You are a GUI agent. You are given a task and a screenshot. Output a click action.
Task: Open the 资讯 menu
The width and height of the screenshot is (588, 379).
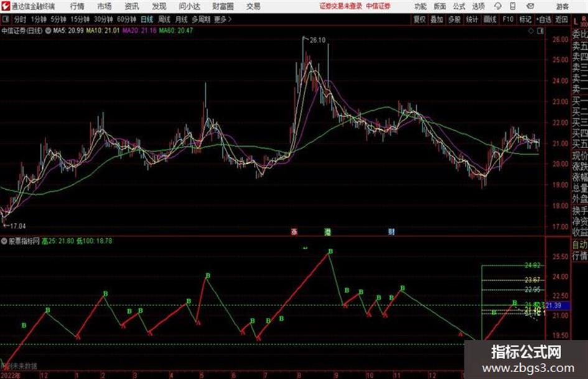[x=132, y=6]
